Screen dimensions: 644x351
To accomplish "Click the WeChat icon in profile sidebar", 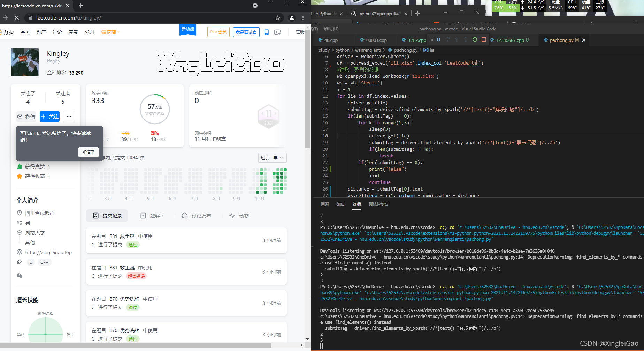I will coord(20,276).
